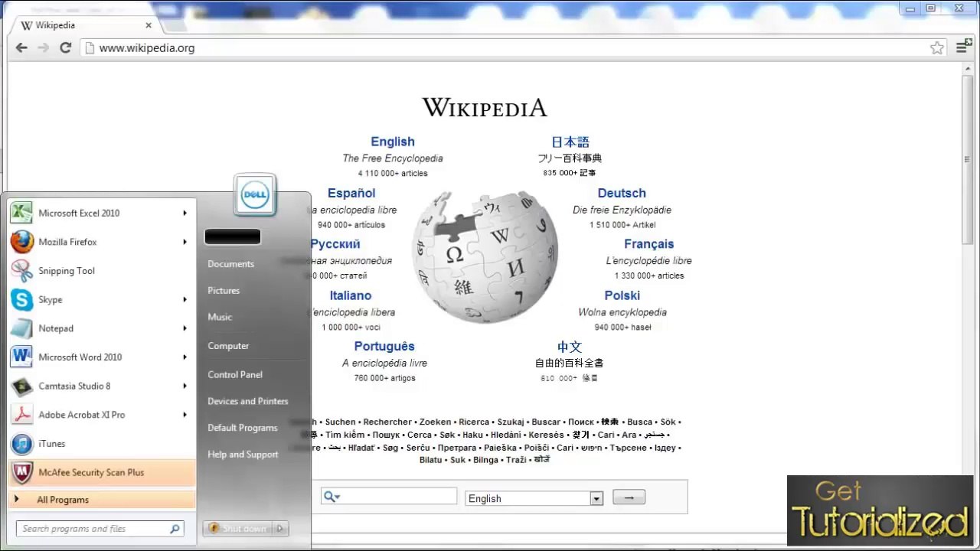The image size is (980, 551).
Task: Open Camtasia Studio 8 icon
Action: pos(21,386)
